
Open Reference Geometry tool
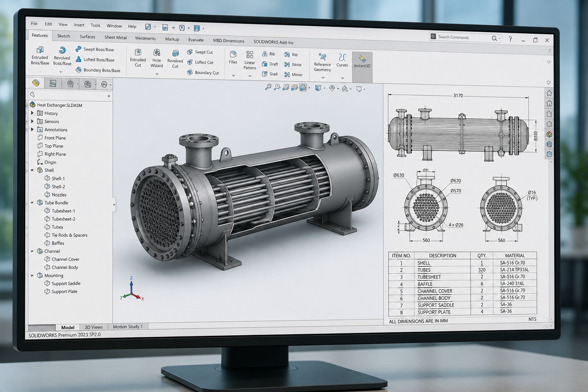pyautogui.click(x=322, y=62)
